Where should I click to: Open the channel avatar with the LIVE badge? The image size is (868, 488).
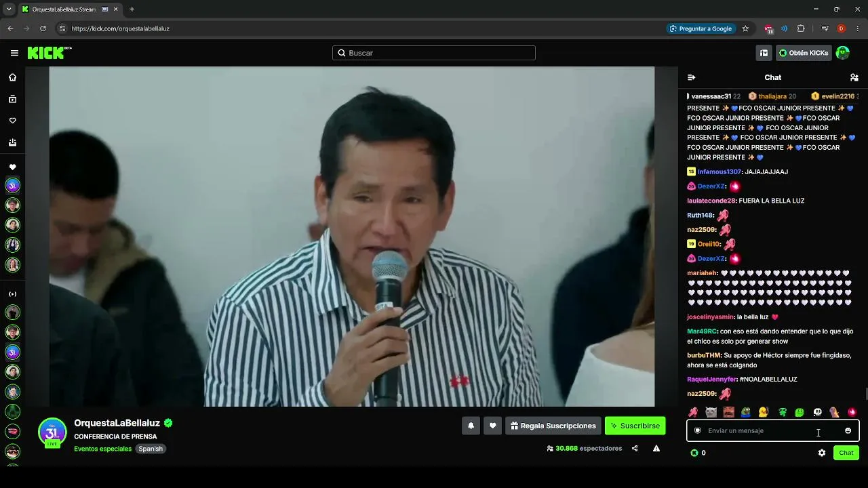[x=52, y=432]
